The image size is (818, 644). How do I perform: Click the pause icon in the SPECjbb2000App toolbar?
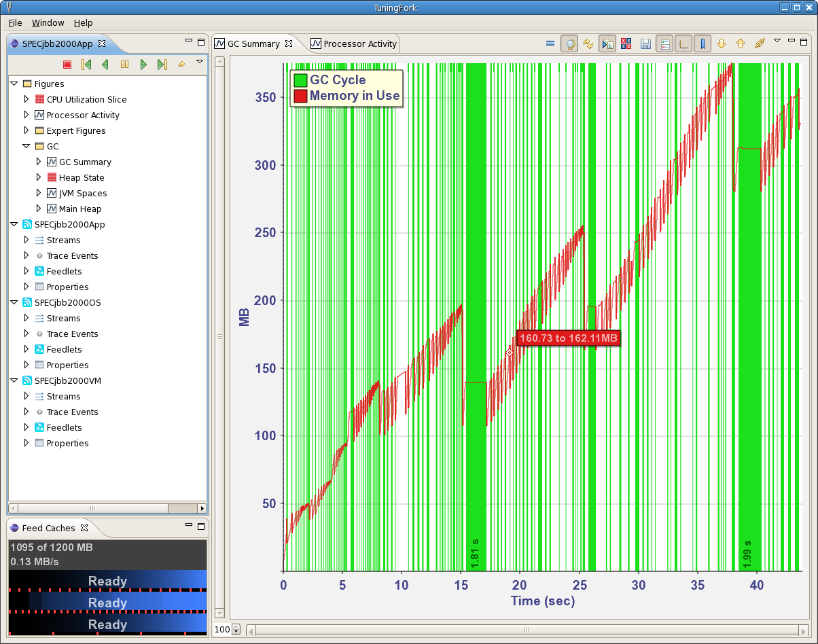pos(124,65)
